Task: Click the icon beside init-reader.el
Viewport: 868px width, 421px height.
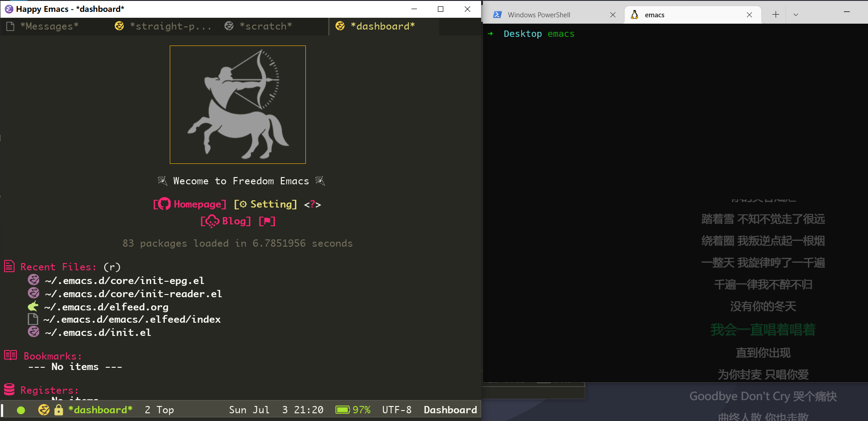Action: tap(34, 293)
